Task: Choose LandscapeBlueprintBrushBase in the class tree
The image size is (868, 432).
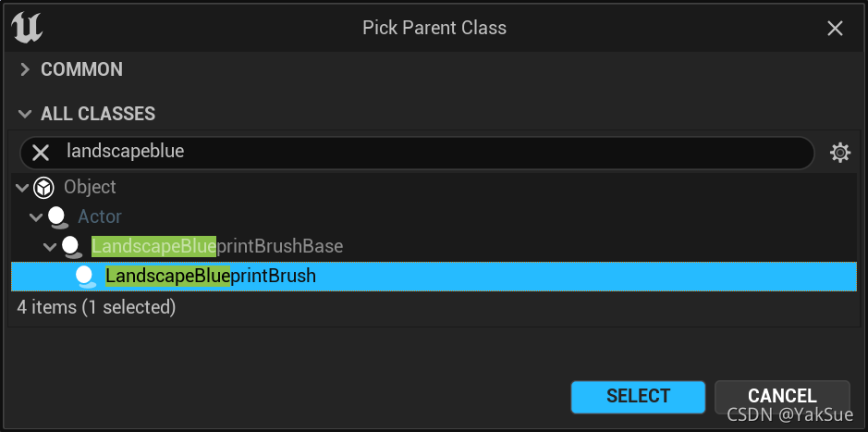Action: click(217, 247)
